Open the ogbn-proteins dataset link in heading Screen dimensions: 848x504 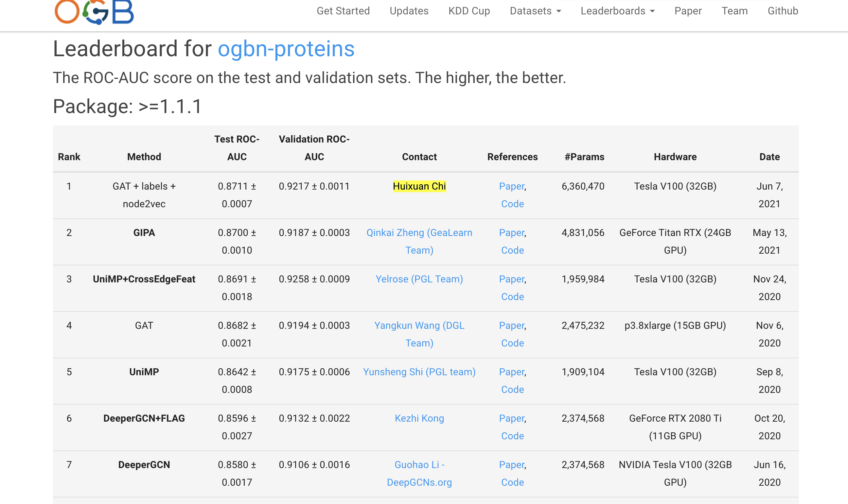coord(286,49)
